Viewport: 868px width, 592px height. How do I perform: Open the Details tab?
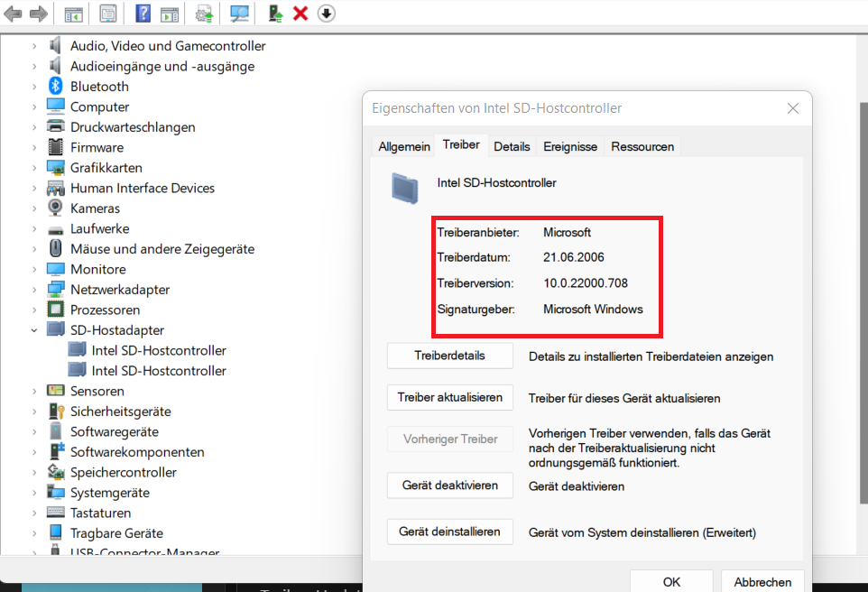pos(512,147)
